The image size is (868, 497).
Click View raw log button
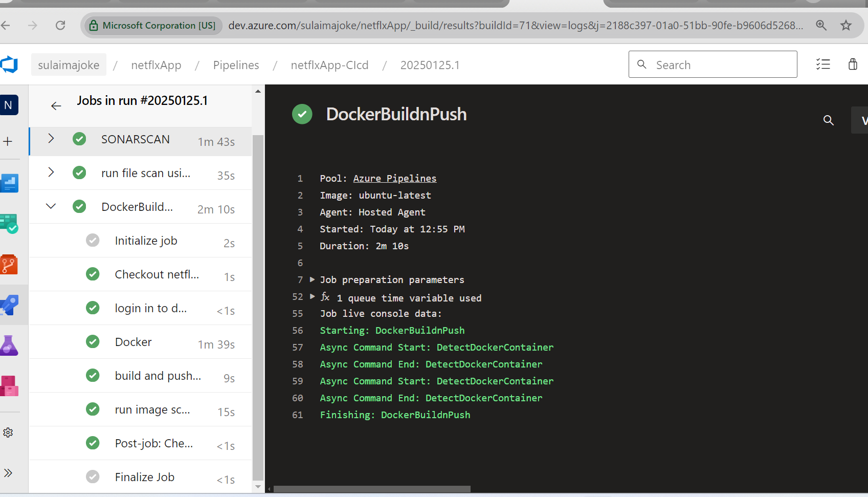point(860,120)
